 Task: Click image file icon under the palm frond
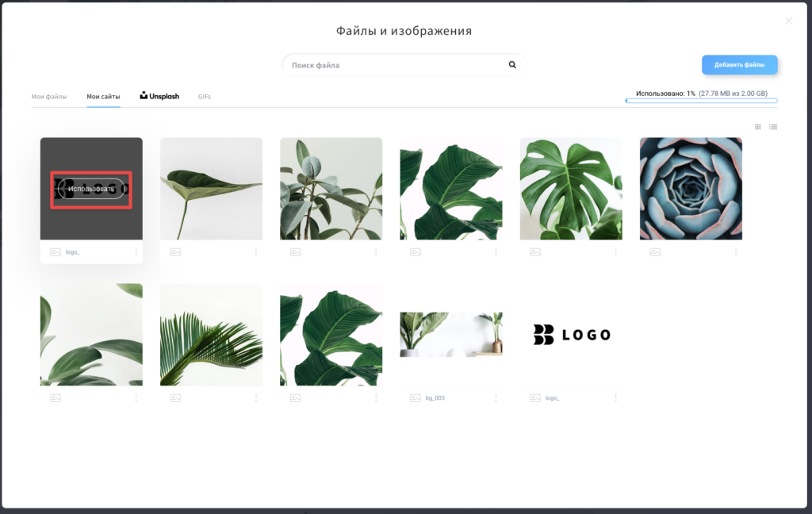click(175, 398)
